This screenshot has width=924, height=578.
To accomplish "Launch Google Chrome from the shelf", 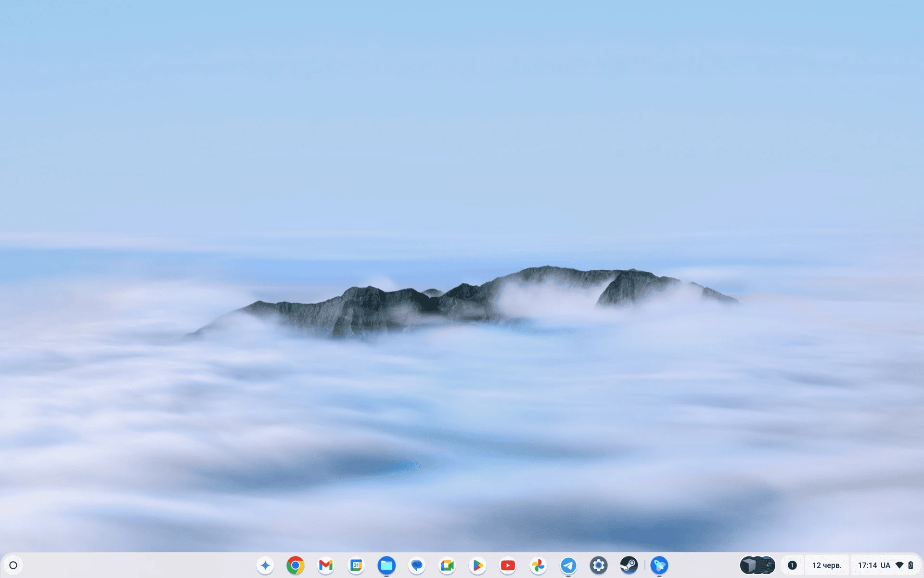I will [295, 565].
